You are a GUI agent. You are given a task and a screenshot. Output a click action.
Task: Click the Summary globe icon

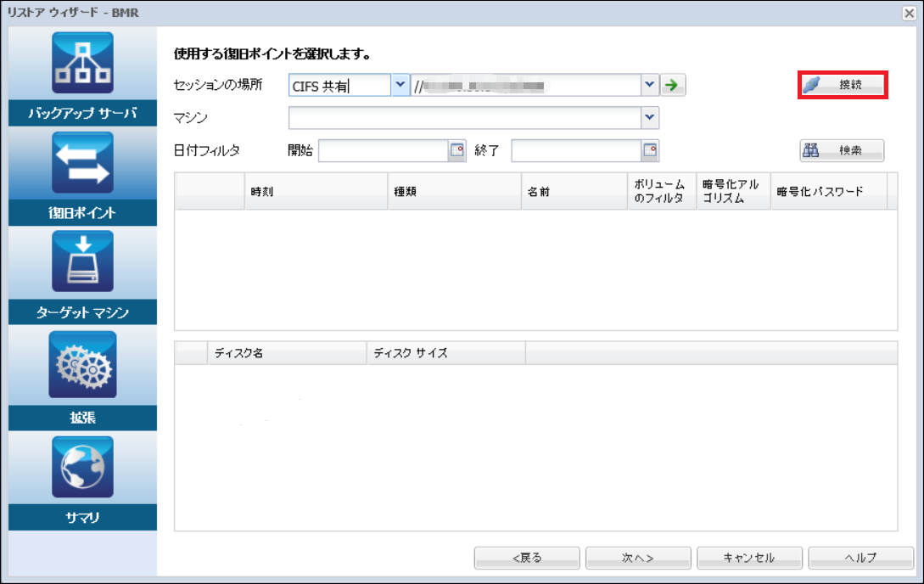pos(82,467)
